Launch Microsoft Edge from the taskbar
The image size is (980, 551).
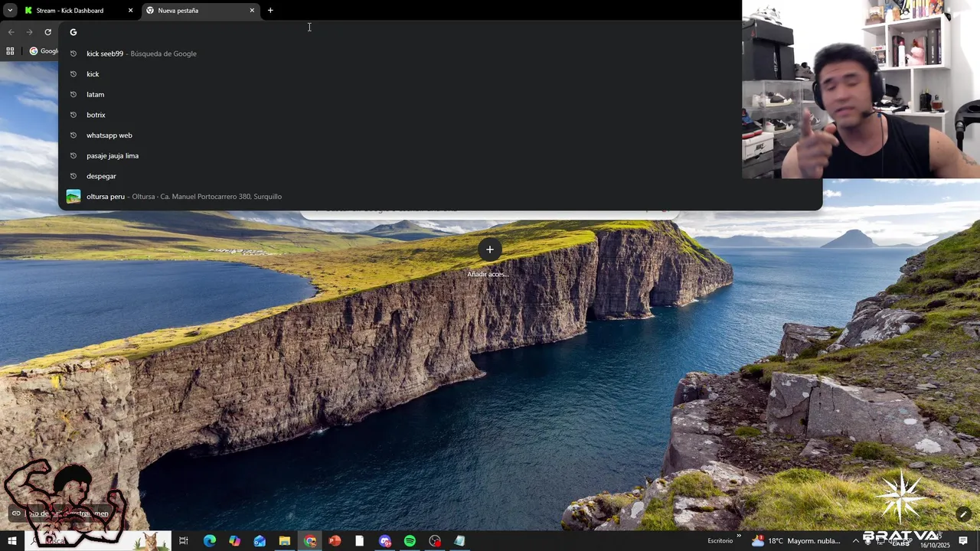pos(209,541)
